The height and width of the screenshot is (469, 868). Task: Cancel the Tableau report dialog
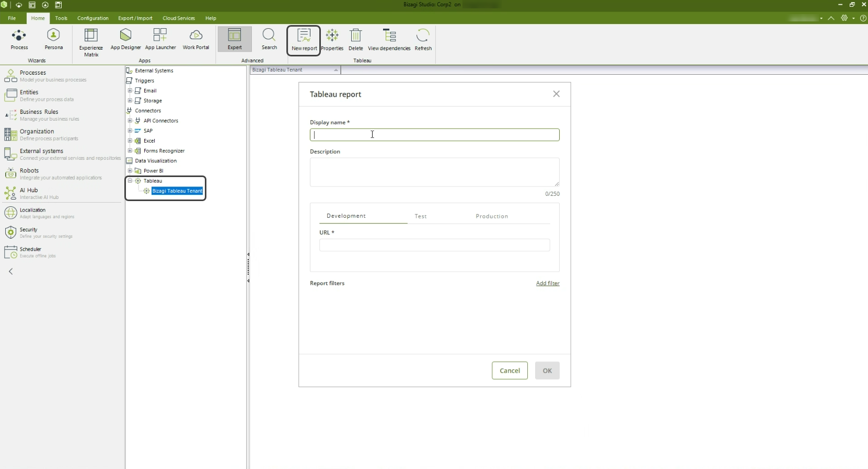510,371
